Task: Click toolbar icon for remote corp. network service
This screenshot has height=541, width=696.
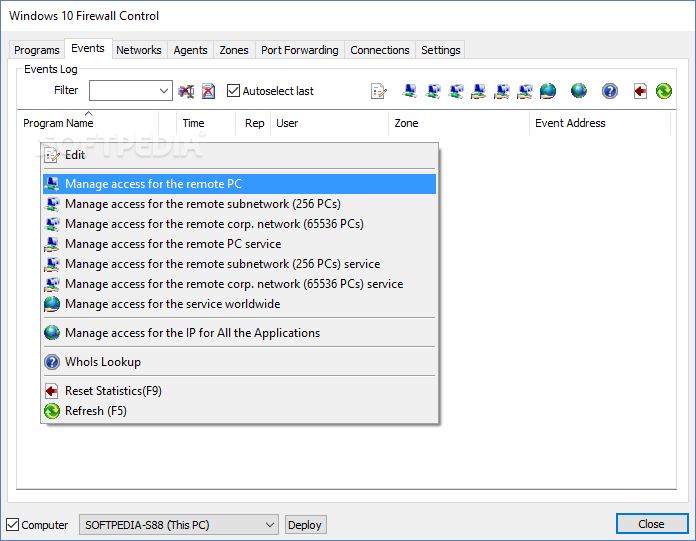Action: [x=525, y=91]
